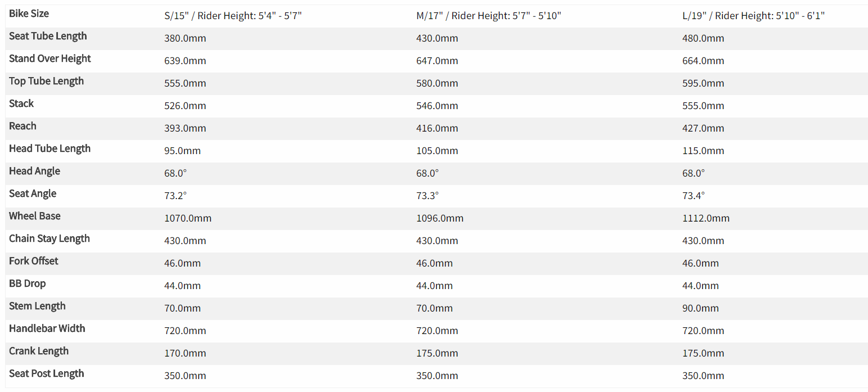Click the Seat Post Length label
This screenshot has height=392, width=868.
coord(47,373)
